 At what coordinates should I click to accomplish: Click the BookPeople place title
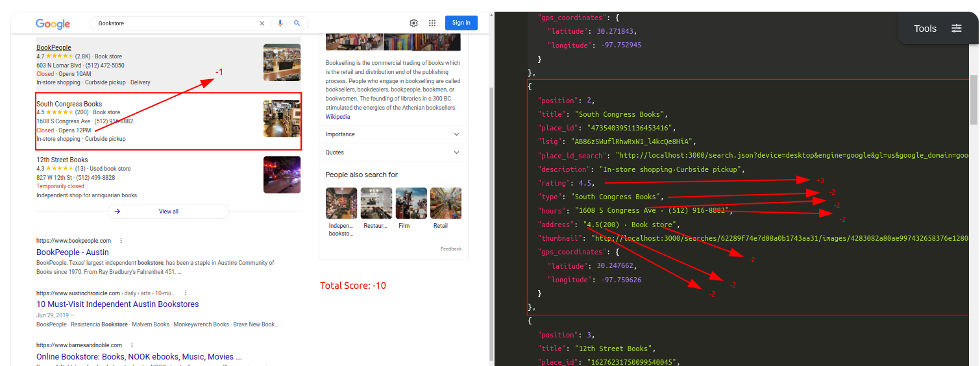pos(54,48)
